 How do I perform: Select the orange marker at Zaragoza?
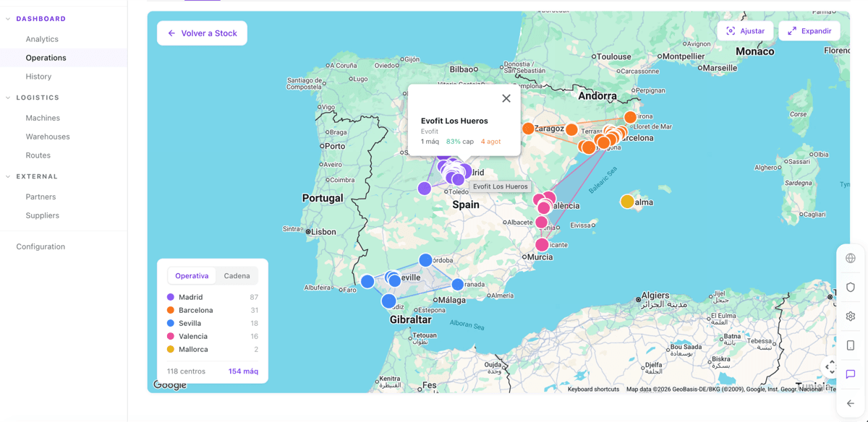coord(528,129)
